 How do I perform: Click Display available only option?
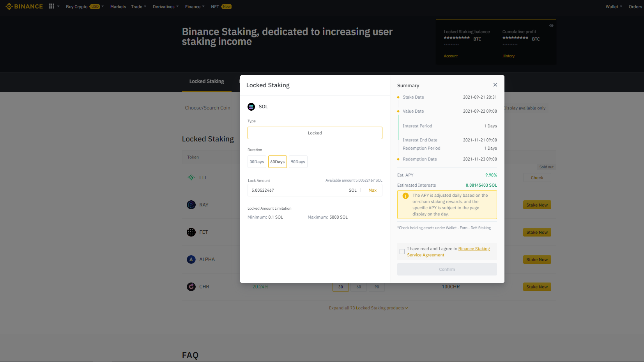tap(525, 108)
